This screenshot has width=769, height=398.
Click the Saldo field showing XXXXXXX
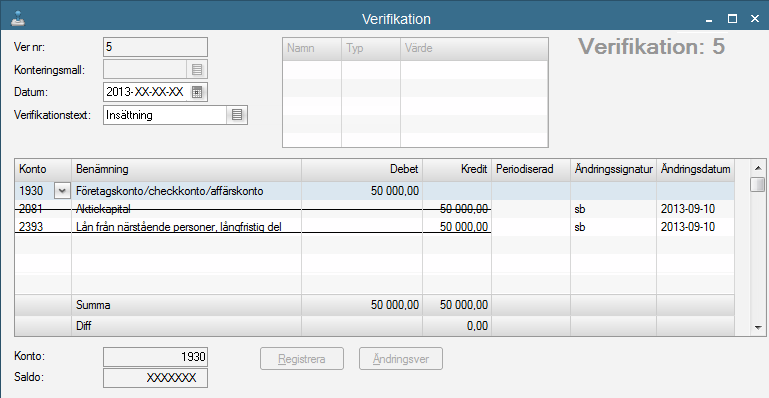[155, 378]
